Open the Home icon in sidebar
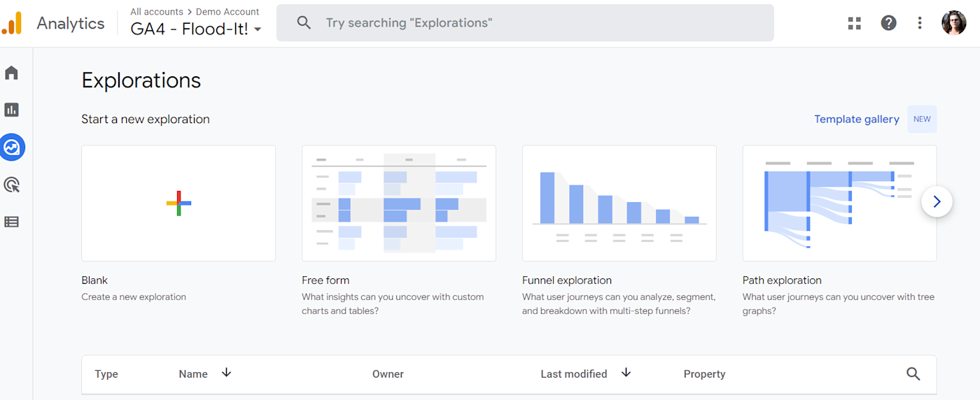Screen dimensions: 980x400 tap(11, 73)
